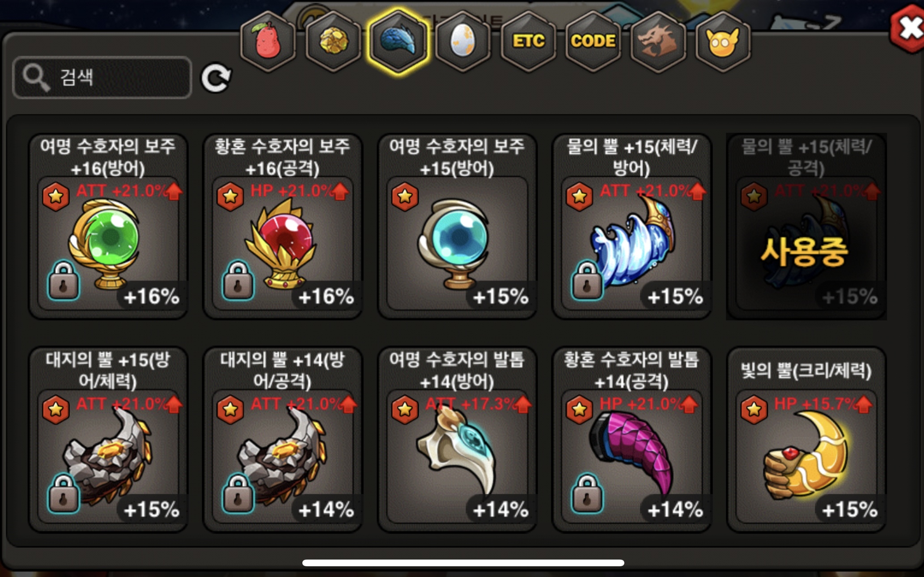Choose the 대지의 뿔 +14(방어/공격) item
The height and width of the screenshot is (577, 924).
283,439
